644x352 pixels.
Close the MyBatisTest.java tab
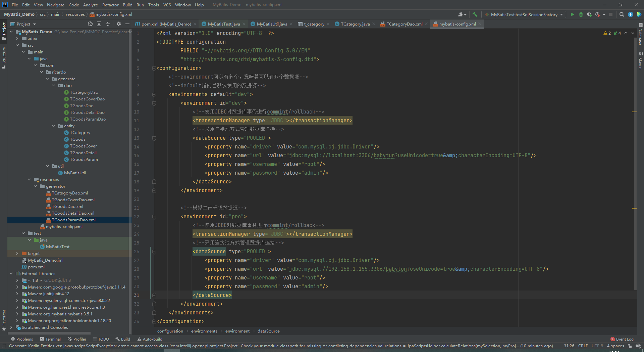tap(244, 24)
